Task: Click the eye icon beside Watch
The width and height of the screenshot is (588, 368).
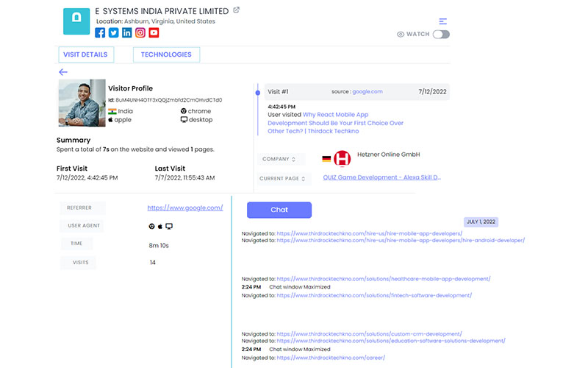Action: (x=401, y=34)
